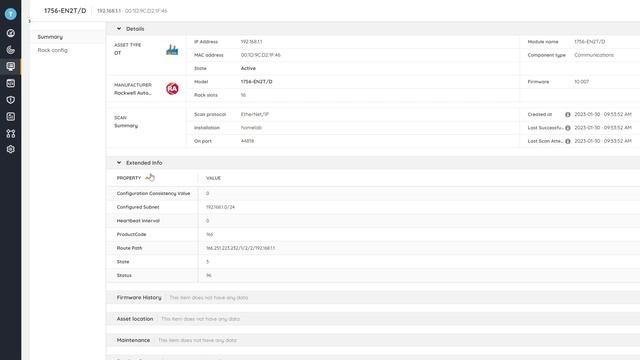The height and width of the screenshot is (360, 640).
Task: Click the Configured Subnet row label
Action: pyautogui.click(x=138, y=207)
